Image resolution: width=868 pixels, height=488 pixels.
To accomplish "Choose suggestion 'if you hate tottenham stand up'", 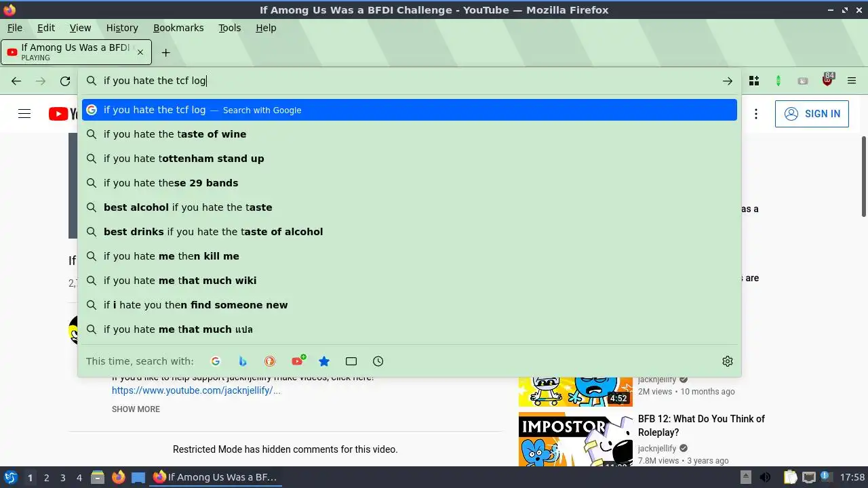I will [x=410, y=159].
